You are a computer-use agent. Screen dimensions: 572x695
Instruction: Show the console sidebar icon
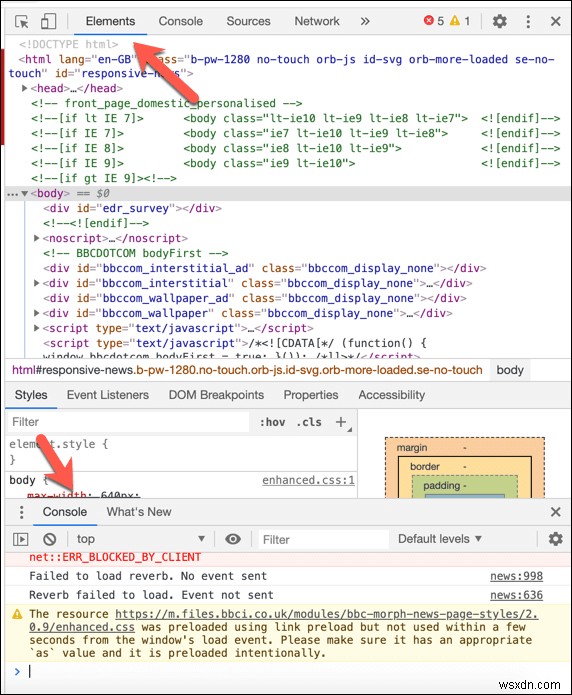[20, 539]
